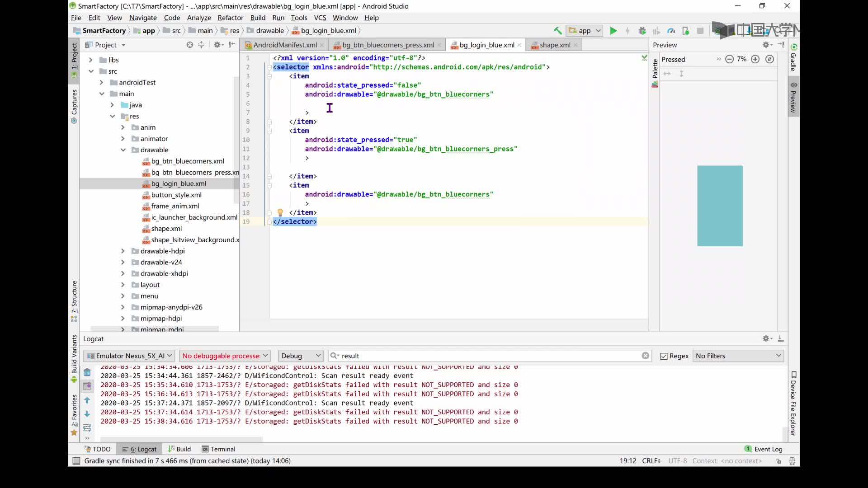This screenshot has width=868, height=488.
Task: Toggle the Captures side tab
Action: pyautogui.click(x=74, y=106)
